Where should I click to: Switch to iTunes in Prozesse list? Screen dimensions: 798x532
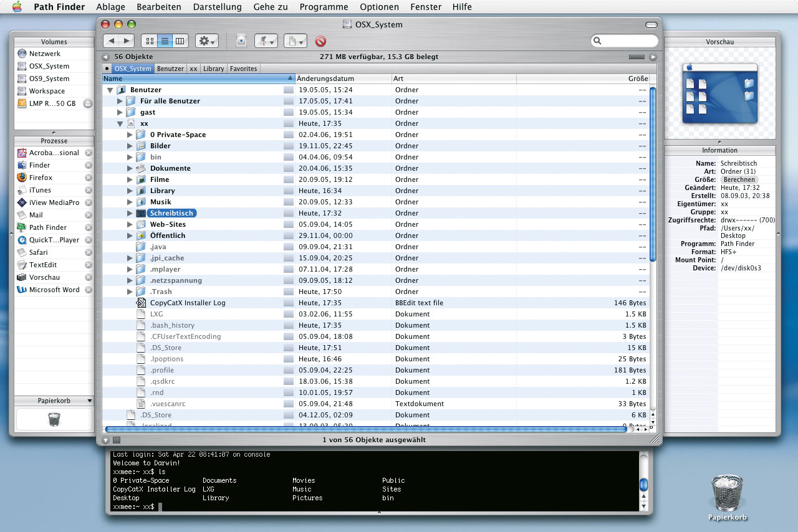40,190
